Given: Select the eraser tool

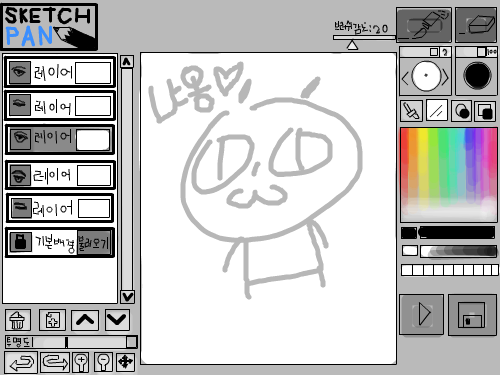Looking at the screenshot, I should [476, 25].
